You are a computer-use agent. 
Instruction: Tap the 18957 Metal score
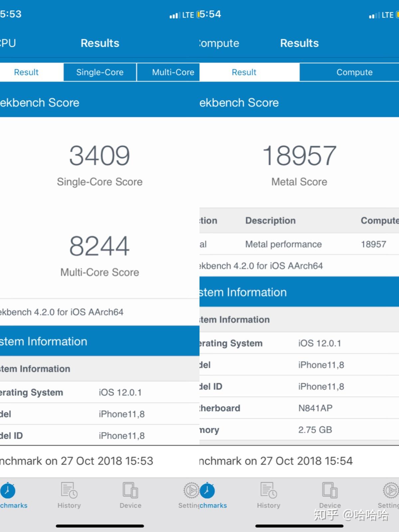point(299,155)
